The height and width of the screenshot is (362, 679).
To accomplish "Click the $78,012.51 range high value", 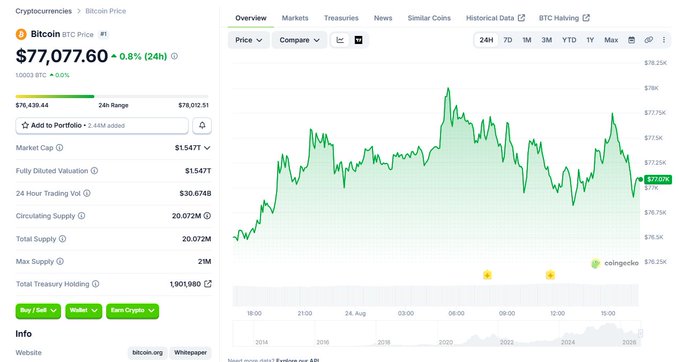I will pyautogui.click(x=193, y=105).
